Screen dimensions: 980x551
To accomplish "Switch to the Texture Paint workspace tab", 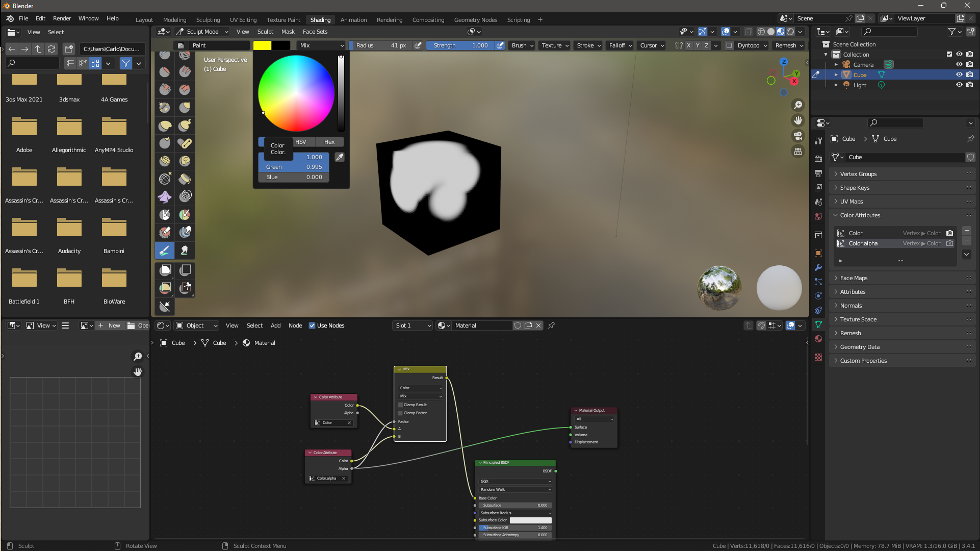I will click(283, 20).
